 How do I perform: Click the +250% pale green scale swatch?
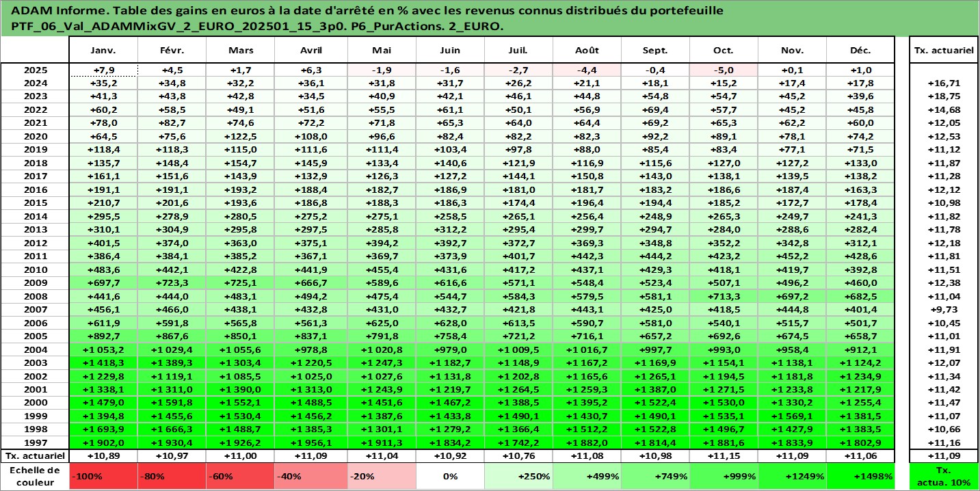coord(518,476)
